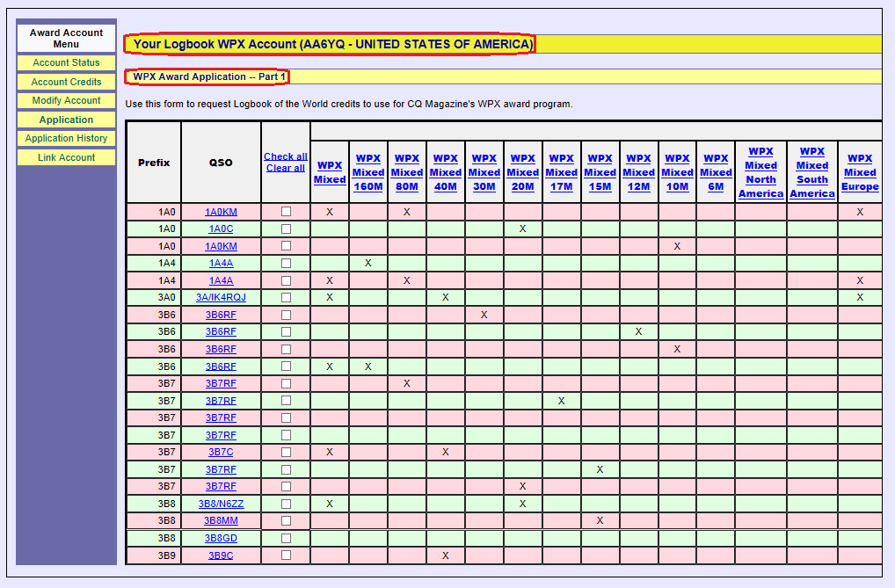The image size is (895, 588).
Task: Open the WPX Mixed 20M column link
Action: click(x=522, y=172)
